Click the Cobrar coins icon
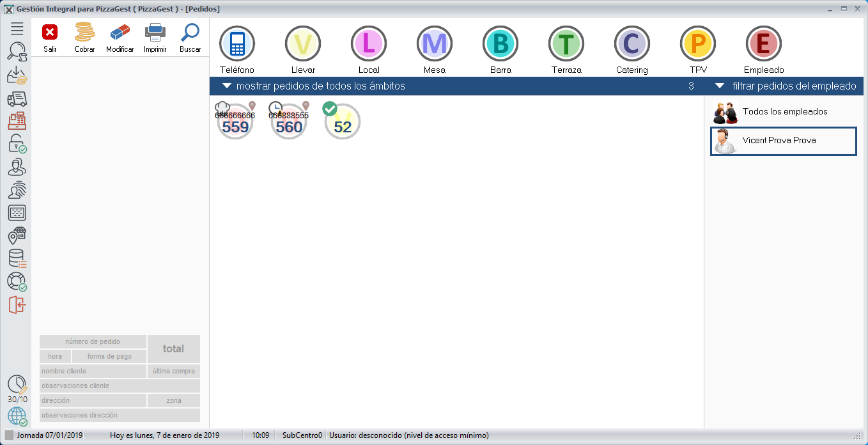The width and height of the screenshot is (868, 445). (84, 33)
